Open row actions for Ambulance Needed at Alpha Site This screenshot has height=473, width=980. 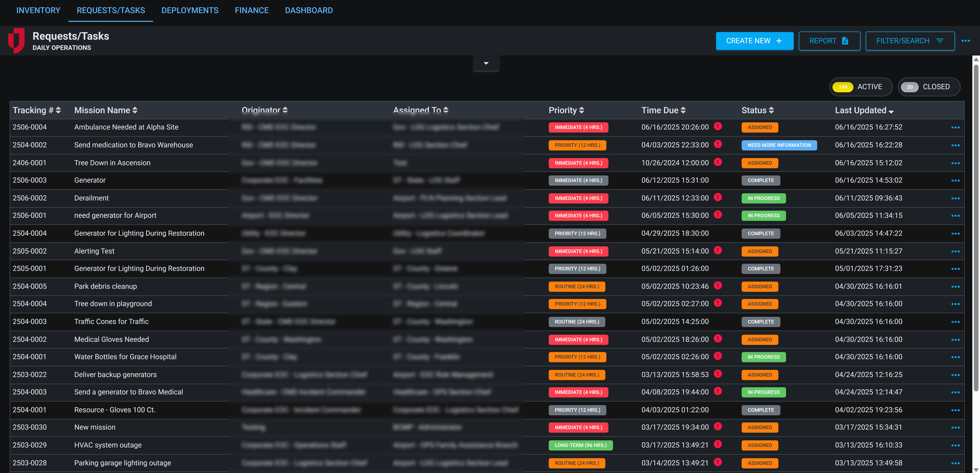click(x=956, y=127)
